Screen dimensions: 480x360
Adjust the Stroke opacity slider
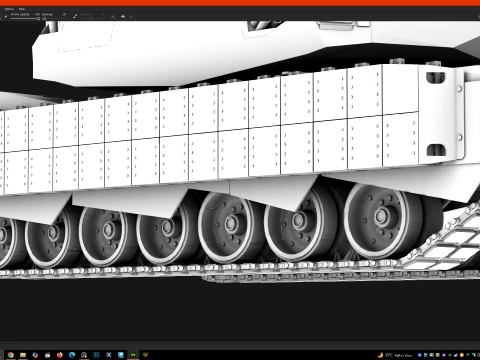click(x=25, y=19)
